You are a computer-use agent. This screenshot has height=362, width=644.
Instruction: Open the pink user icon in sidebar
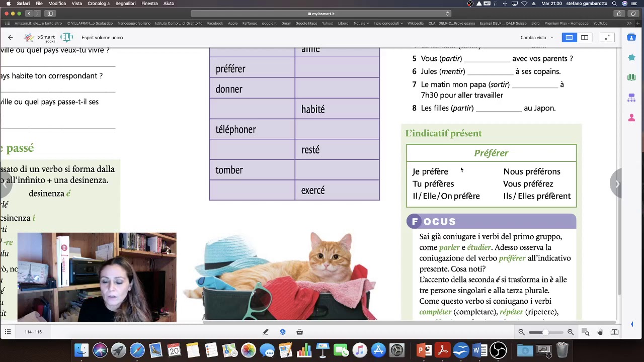(631, 118)
